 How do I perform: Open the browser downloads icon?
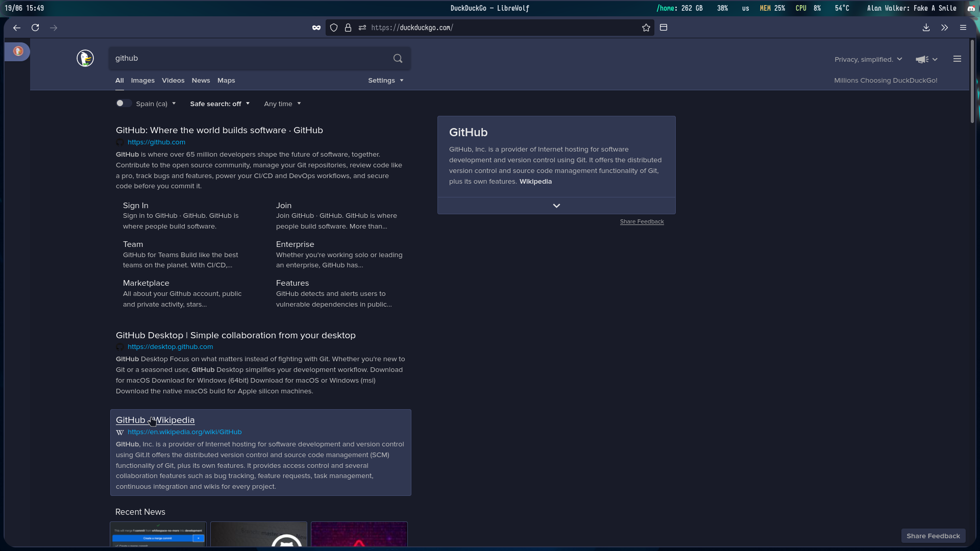pos(926,28)
